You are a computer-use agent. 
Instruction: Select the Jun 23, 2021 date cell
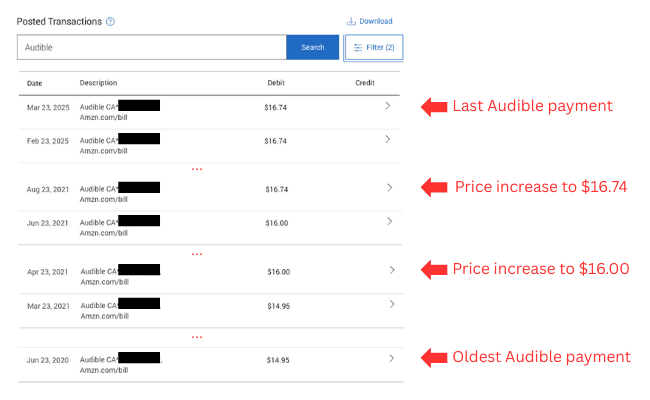coord(47,223)
